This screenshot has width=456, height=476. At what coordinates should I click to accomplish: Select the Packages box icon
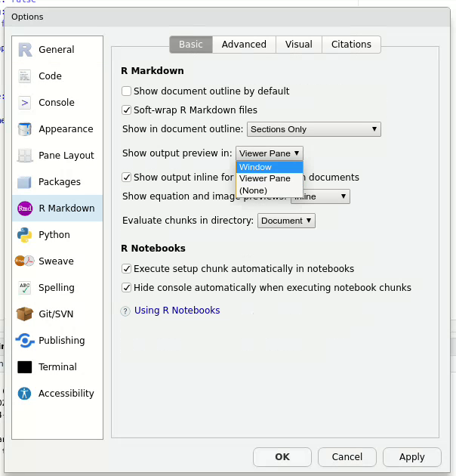25,182
